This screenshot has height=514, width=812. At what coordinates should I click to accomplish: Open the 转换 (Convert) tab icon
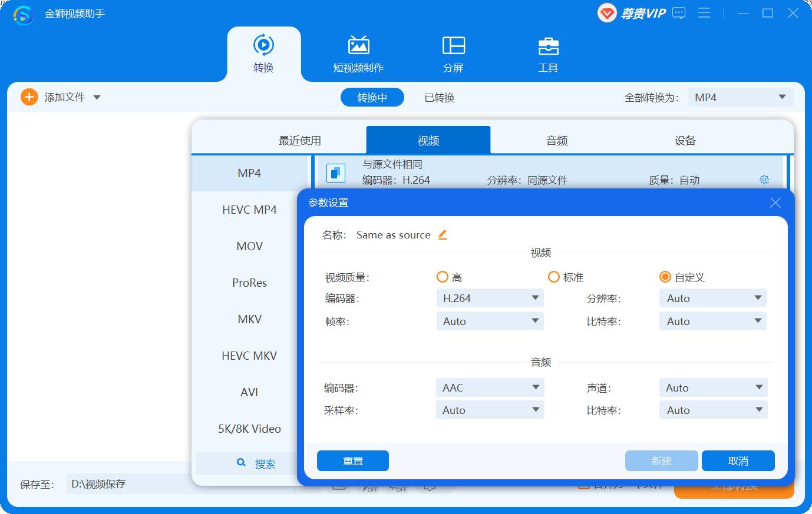point(263,44)
